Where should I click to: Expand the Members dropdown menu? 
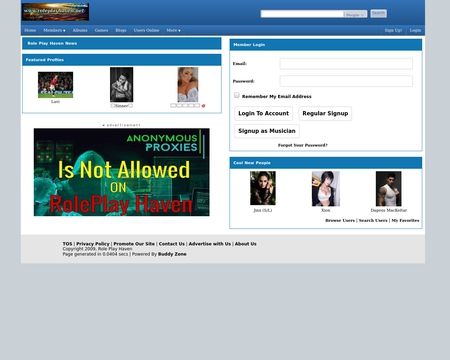coord(54,30)
